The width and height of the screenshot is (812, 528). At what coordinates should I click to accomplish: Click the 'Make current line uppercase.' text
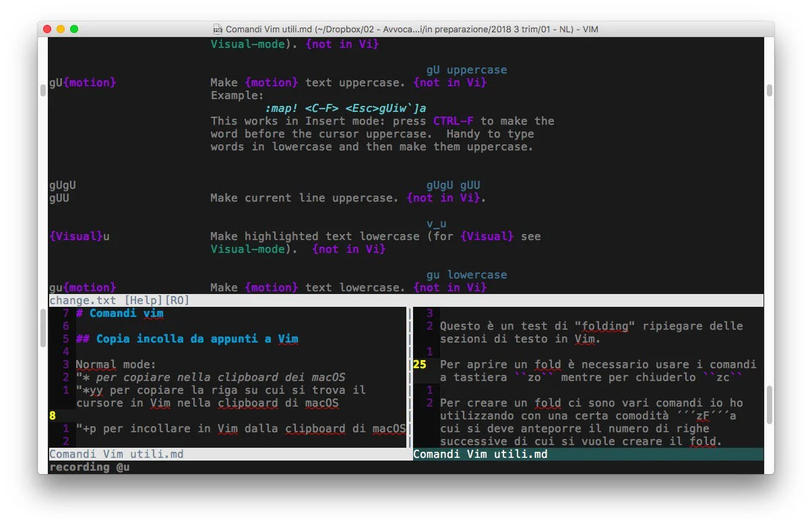tap(305, 198)
